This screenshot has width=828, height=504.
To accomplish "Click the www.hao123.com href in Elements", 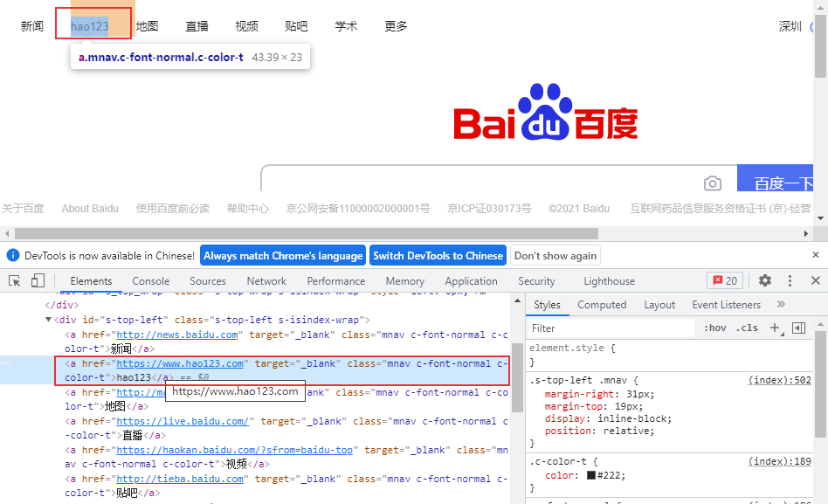I will tap(180, 363).
